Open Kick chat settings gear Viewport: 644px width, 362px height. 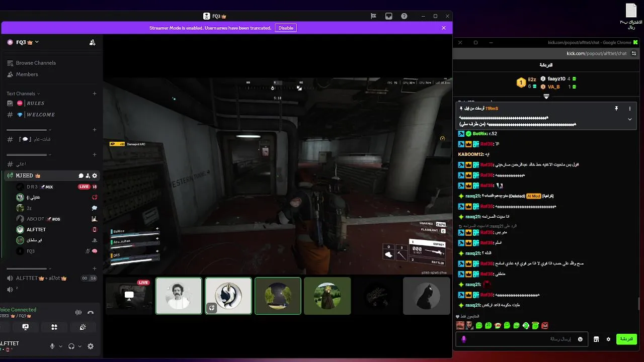click(x=608, y=339)
